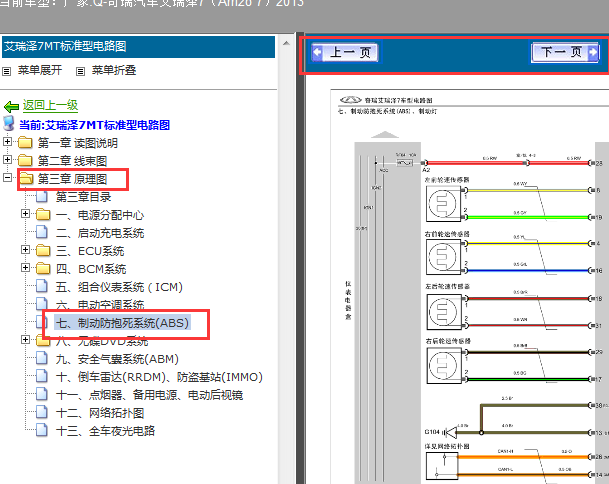Expand the 四、BCM系统 node
The width and height of the screenshot is (609, 484).
point(25,267)
